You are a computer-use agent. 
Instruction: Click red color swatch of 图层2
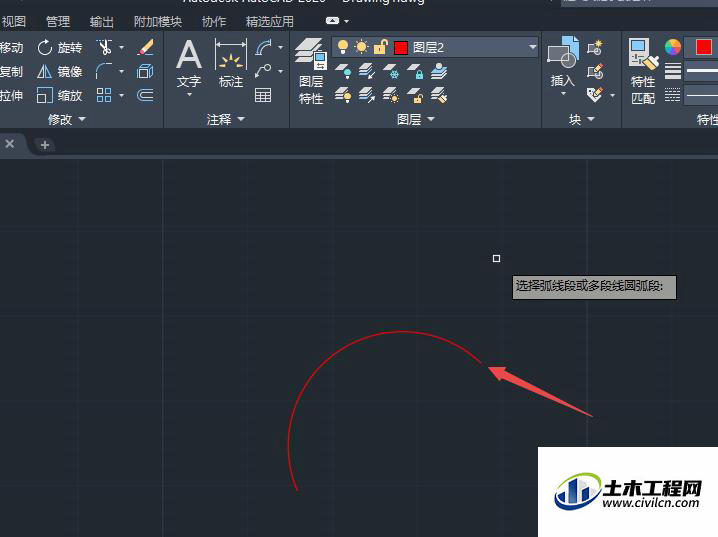tap(401, 48)
